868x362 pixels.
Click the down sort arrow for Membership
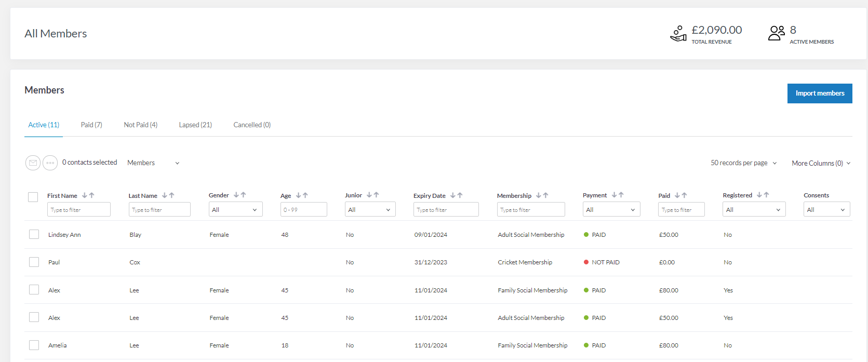coord(539,195)
